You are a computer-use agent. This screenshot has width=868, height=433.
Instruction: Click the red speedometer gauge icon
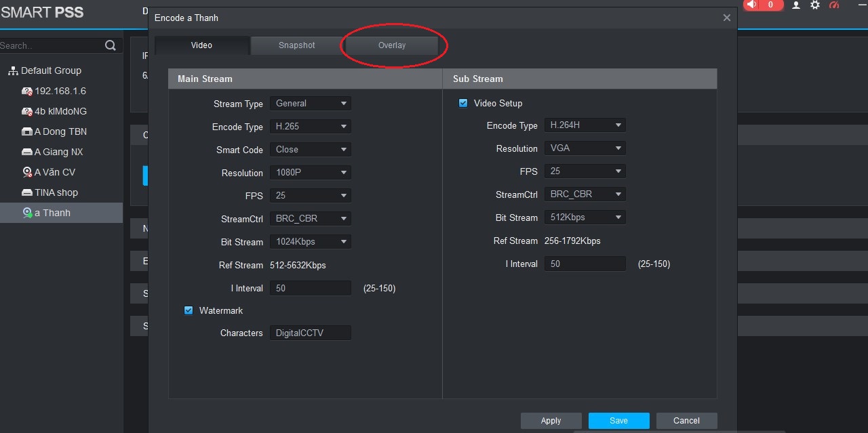(835, 5)
